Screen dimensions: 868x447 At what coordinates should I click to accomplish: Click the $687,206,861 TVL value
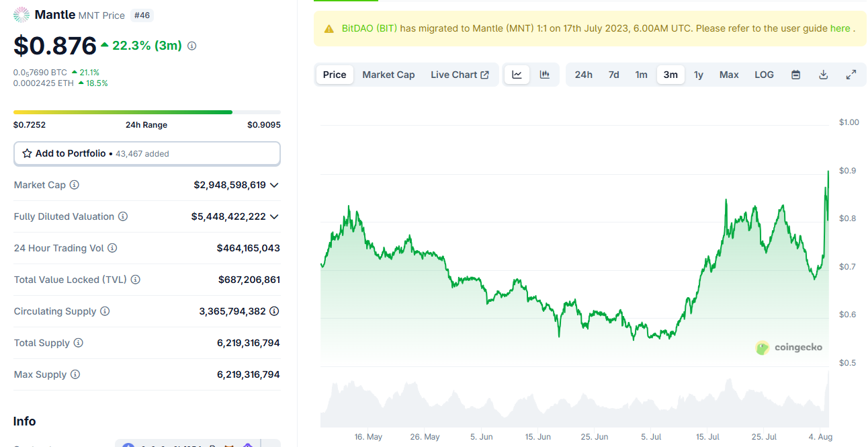(x=249, y=280)
